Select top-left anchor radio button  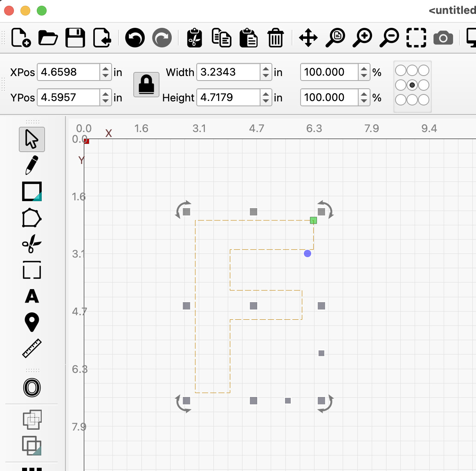401,70
